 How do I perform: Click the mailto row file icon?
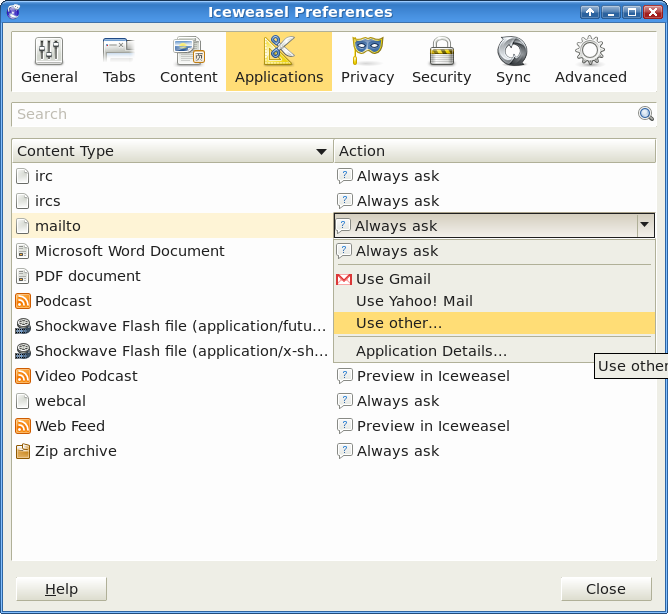[x=23, y=226]
